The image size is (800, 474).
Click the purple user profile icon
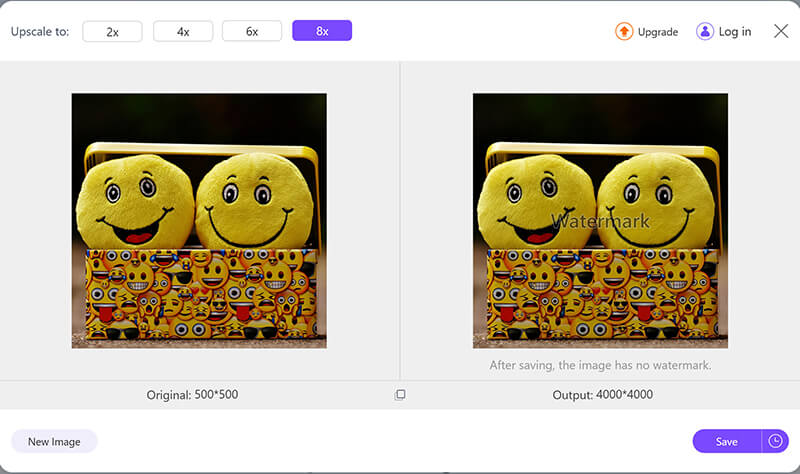coord(705,31)
